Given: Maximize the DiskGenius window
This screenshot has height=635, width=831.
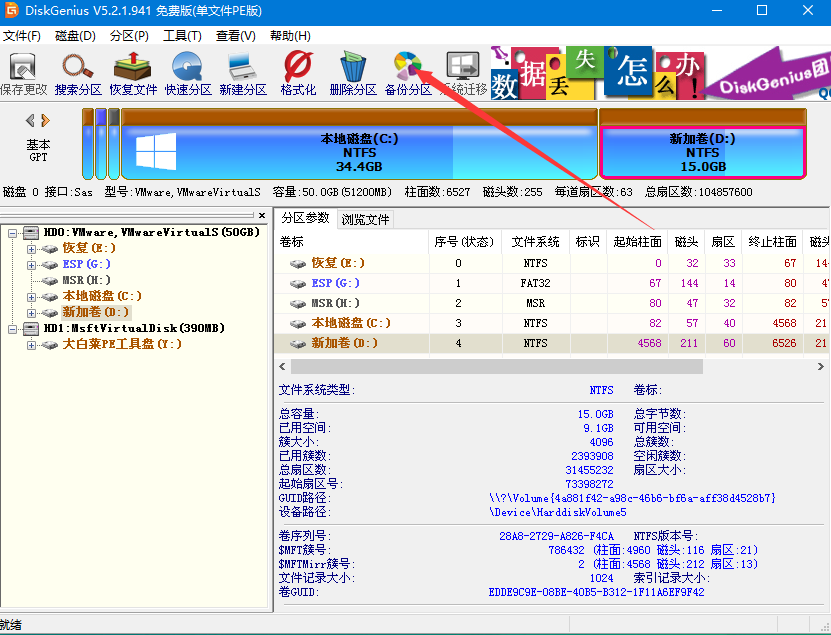Looking at the screenshot, I should [762, 11].
